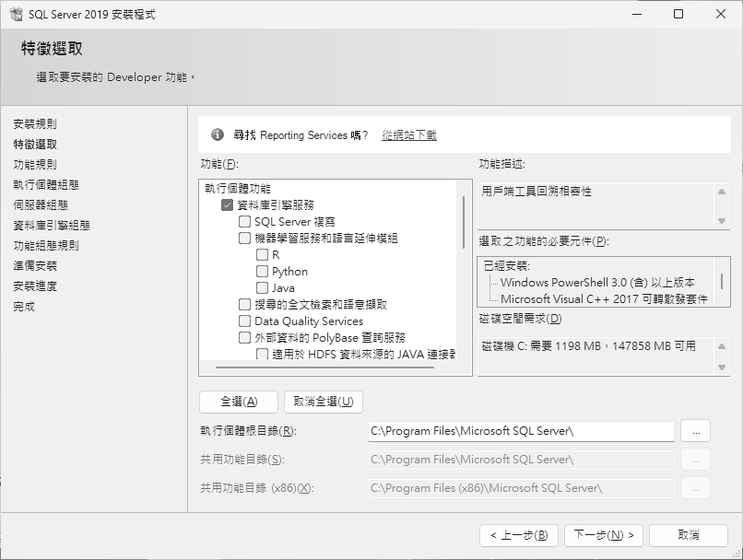Select 伺服器組態 step in sidebar
Viewport: 743px width, 560px height.
click(x=41, y=205)
